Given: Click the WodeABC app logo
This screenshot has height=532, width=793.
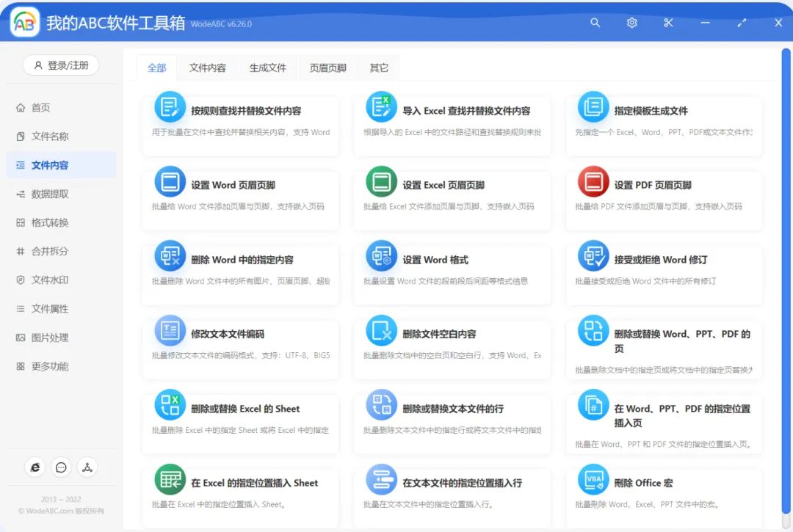Looking at the screenshot, I should click(25, 22).
